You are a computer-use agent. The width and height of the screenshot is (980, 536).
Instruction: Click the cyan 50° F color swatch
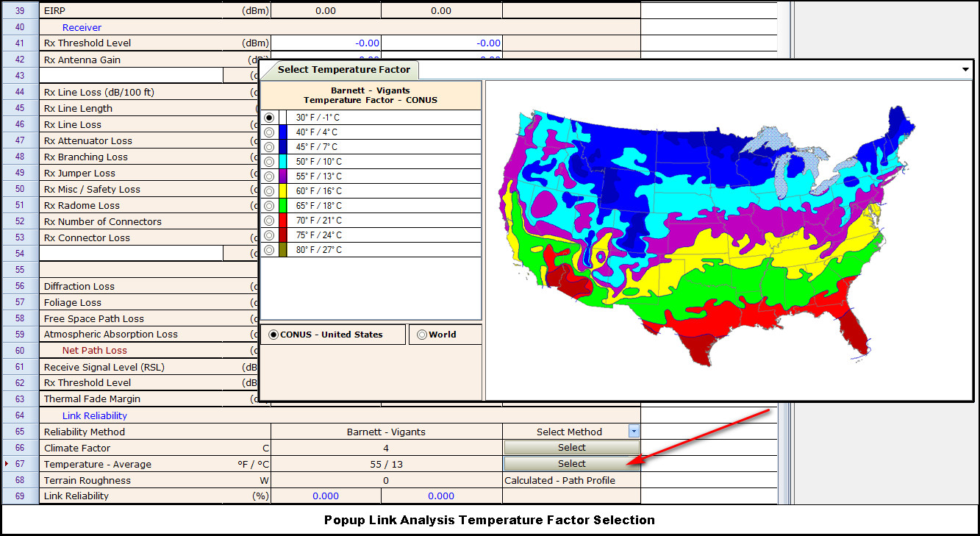pyautogui.click(x=283, y=162)
